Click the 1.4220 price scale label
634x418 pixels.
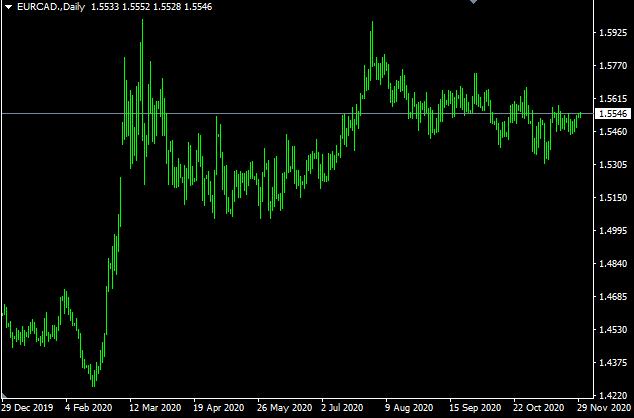(x=613, y=395)
